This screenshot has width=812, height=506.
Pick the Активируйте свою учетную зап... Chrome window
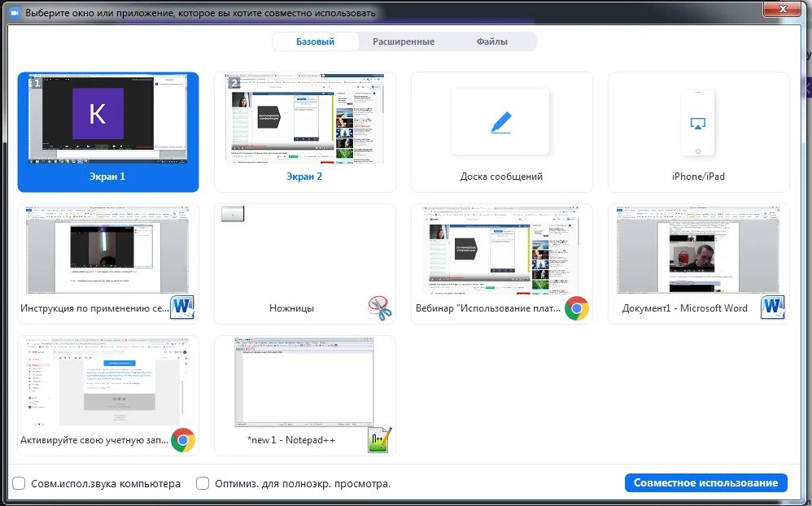(108, 395)
